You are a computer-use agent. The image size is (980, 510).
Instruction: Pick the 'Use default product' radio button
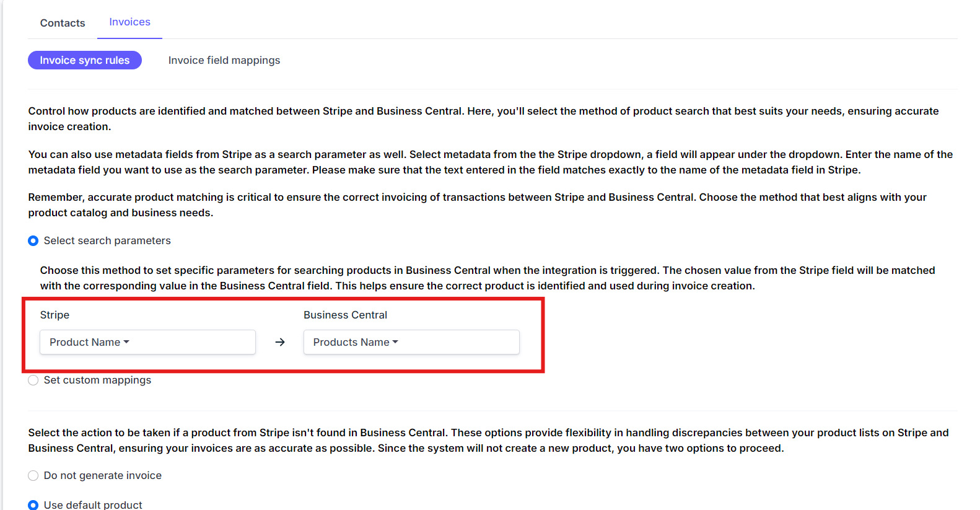[33, 505]
